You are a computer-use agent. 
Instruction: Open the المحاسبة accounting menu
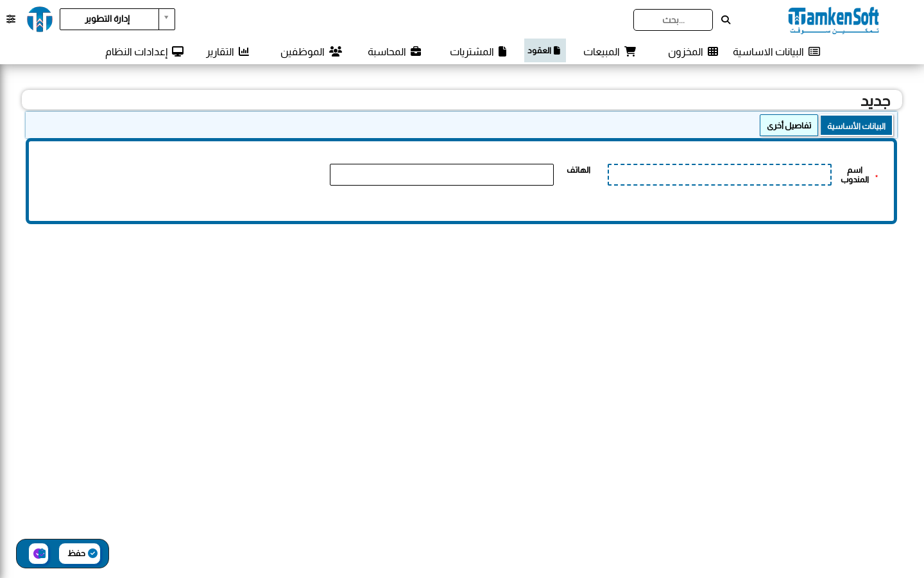pyautogui.click(x=394, y=51)
